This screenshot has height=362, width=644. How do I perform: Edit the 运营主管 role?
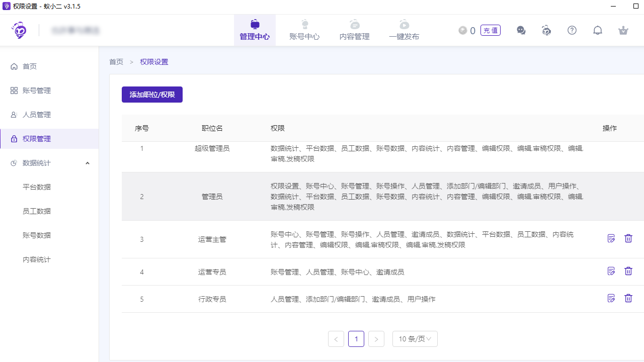tap(611, 238)
